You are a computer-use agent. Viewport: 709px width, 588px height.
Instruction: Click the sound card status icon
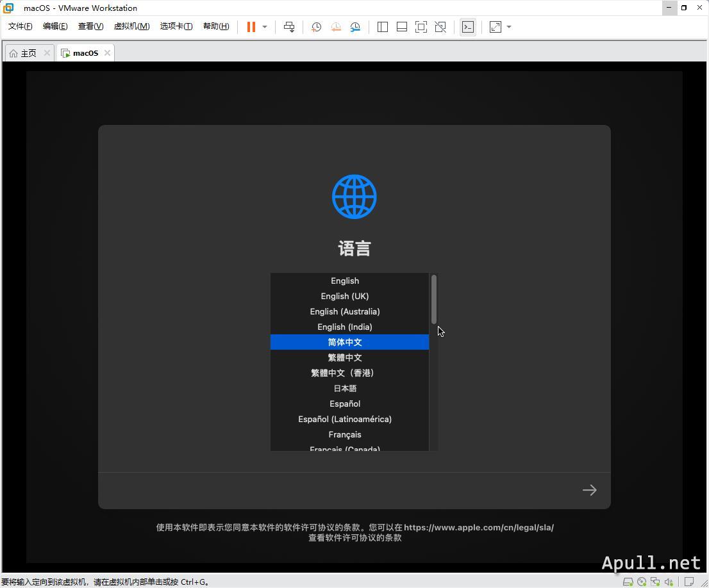[x=669, y=582]
